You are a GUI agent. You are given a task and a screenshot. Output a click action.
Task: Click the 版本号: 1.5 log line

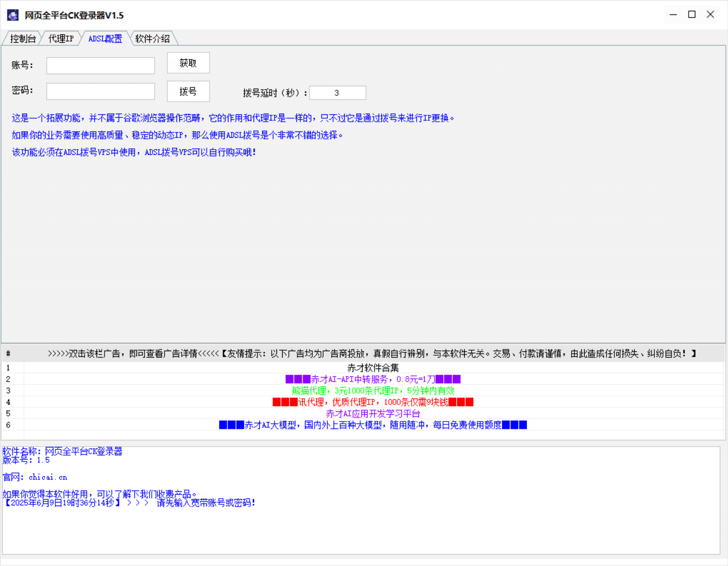coord(26,460)
